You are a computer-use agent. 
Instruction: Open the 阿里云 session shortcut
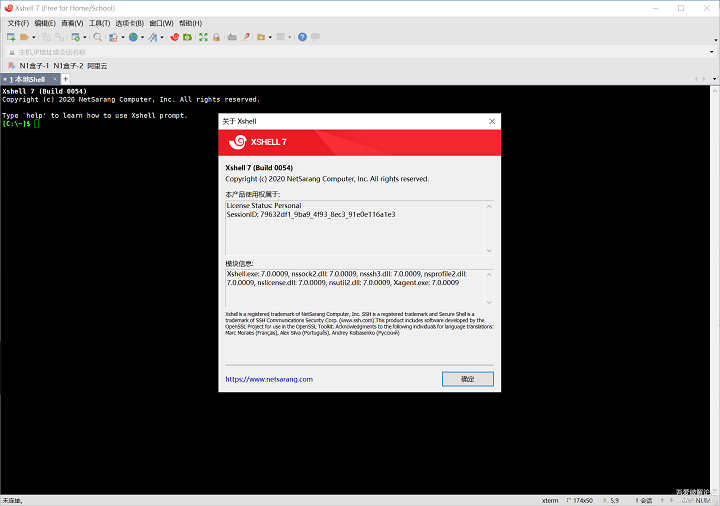click(97, 66)
